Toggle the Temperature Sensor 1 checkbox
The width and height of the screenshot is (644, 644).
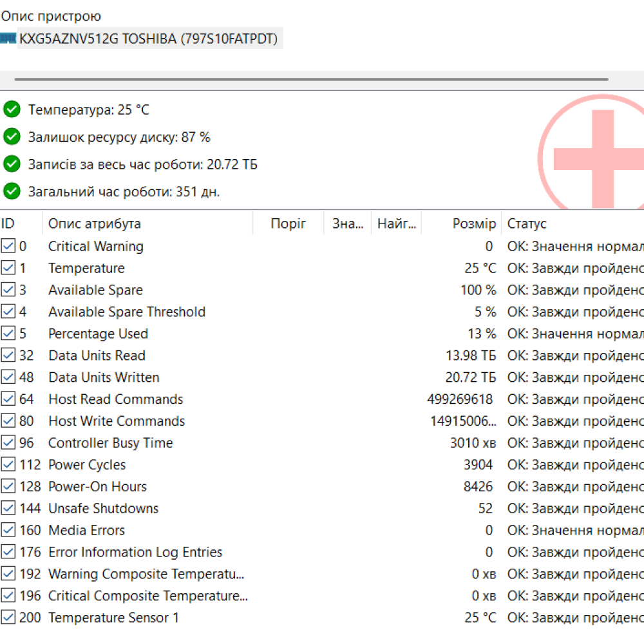(x=8, y=618)
